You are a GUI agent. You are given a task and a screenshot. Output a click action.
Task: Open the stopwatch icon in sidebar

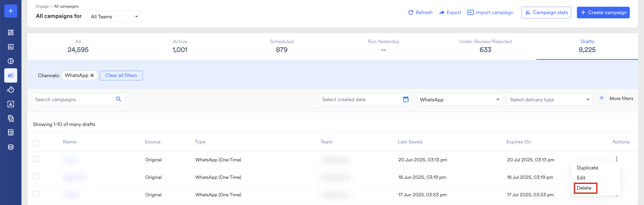[11, 90]
